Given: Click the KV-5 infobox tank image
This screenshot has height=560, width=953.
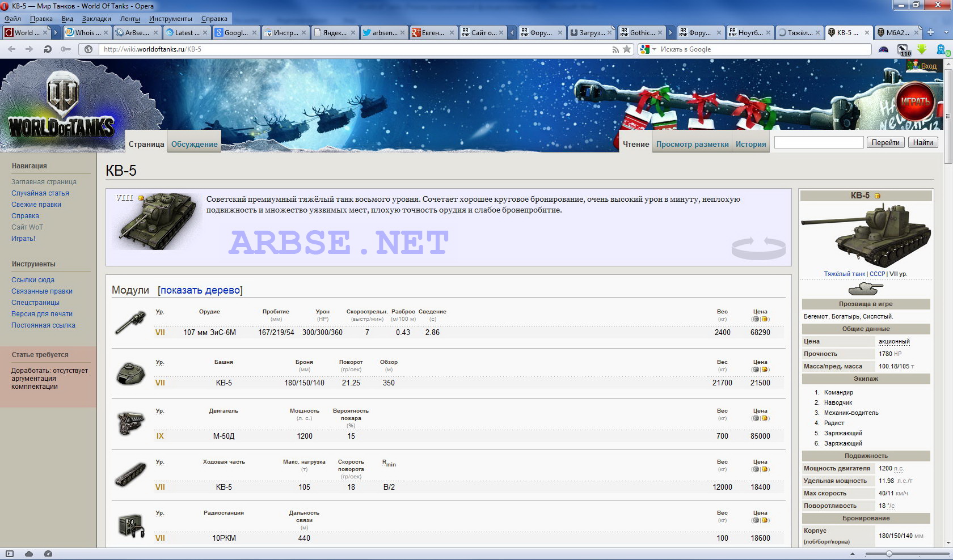Looking at the screenshot, I should [866, 235].
